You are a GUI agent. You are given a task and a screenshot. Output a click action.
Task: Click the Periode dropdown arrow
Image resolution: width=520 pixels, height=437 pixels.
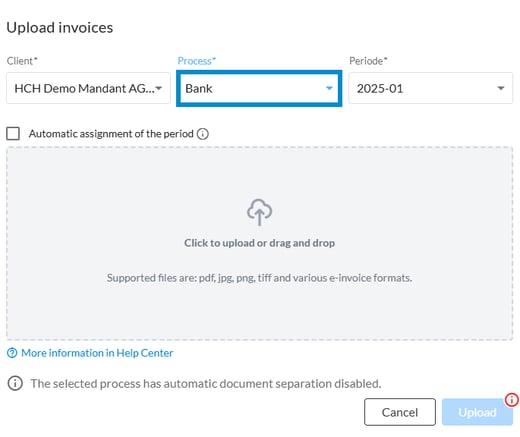pos(501,88)
